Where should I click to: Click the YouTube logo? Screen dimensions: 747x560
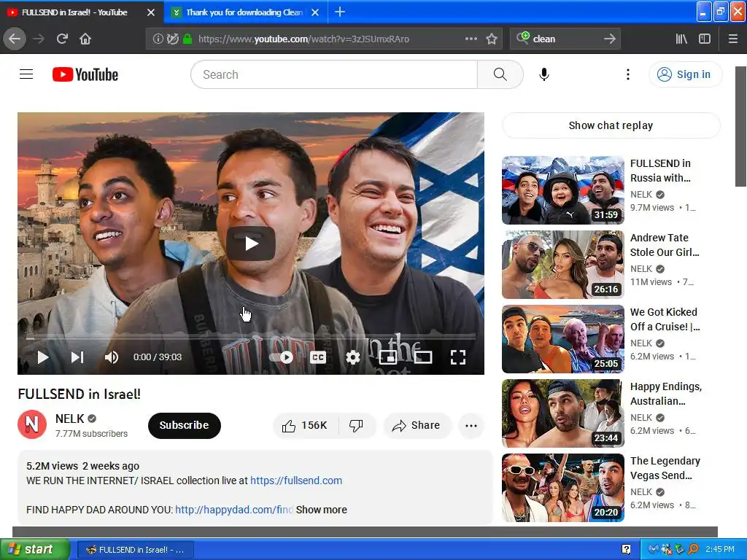click(85, 74)
